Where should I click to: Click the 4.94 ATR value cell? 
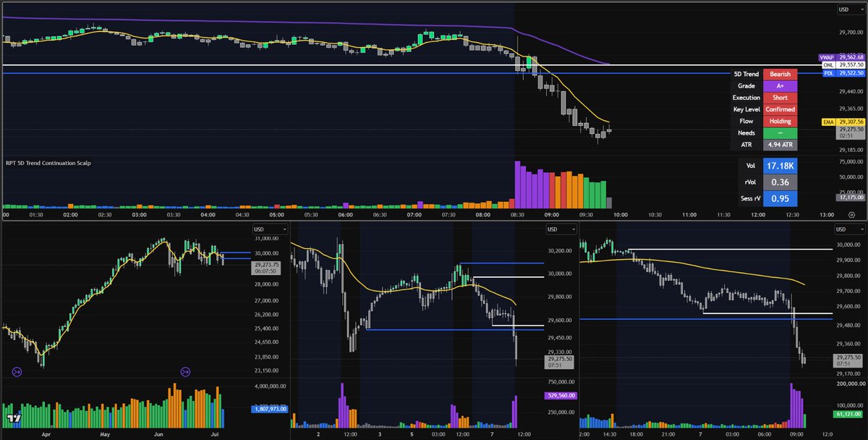779,145
